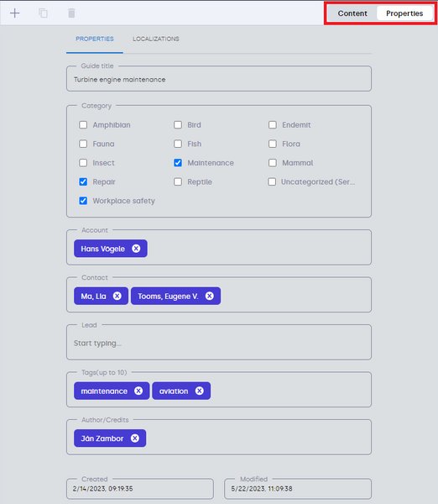Check the Reptile category checkbox

pos(178,181)
